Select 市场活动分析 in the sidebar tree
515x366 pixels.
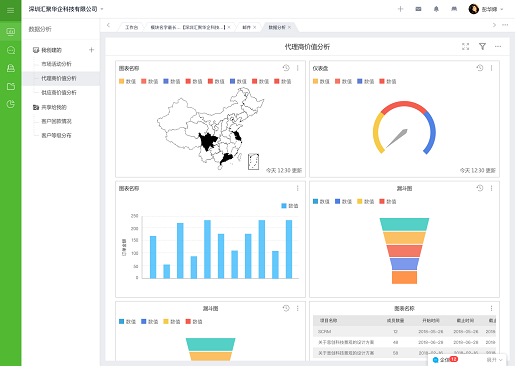click(56, 64)
